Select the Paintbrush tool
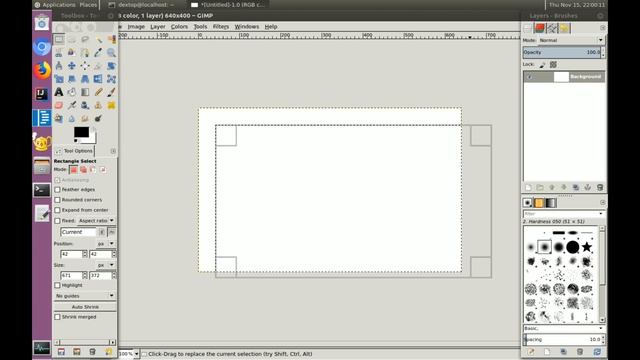 pyautogui.click(x=111, y=92)
